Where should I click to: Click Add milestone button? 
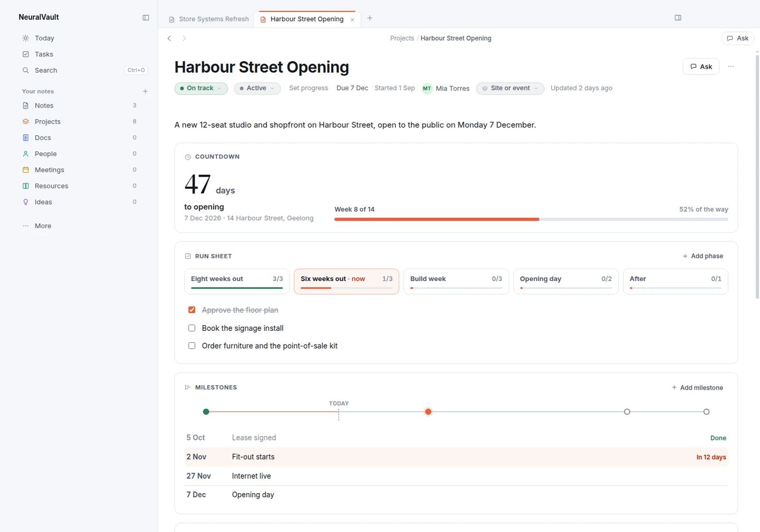pos(697,388)
